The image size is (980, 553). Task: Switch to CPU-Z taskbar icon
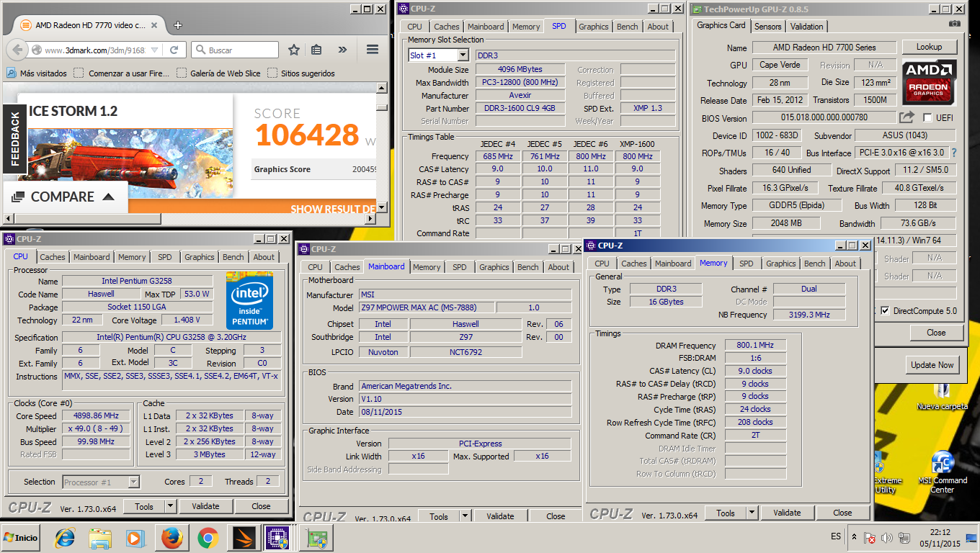pos(277,538)
